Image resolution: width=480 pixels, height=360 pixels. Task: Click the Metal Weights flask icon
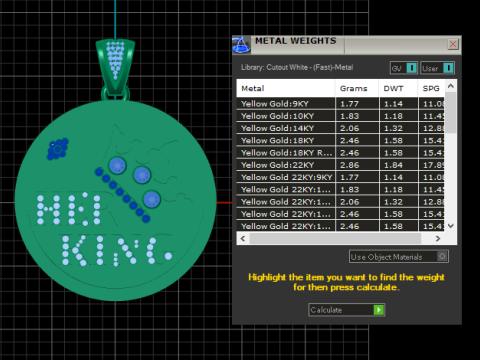point(241,45)
